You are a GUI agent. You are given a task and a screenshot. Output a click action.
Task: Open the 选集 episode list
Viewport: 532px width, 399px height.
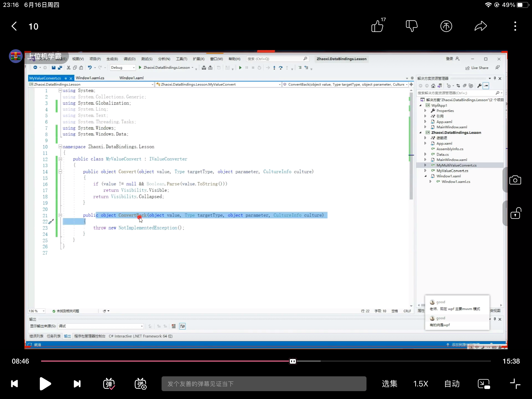389,383
